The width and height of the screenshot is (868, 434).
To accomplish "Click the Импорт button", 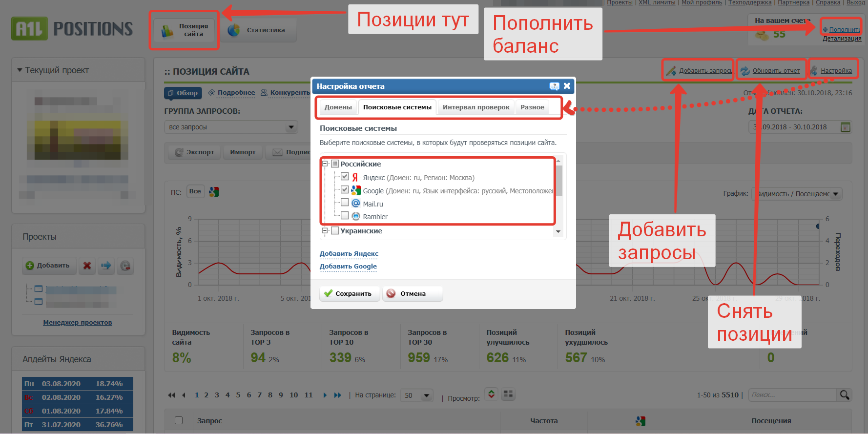I will [243, 152].
